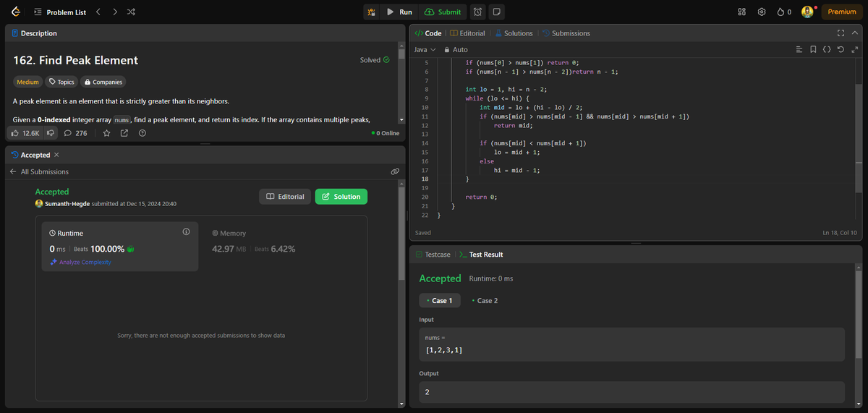This screenshot has width=868, height=413.
Task: Start the timer alarm clock icon
Action: tap(478, 12)
